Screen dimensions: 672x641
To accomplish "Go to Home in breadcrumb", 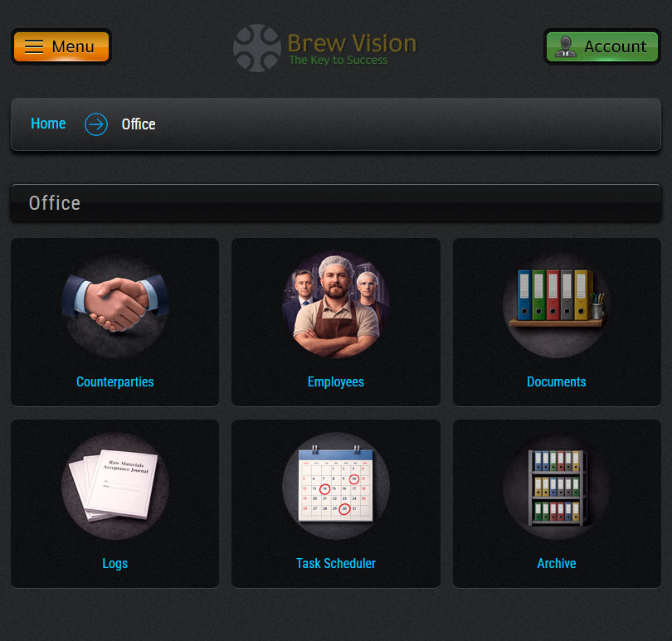I will coord(48,124).
